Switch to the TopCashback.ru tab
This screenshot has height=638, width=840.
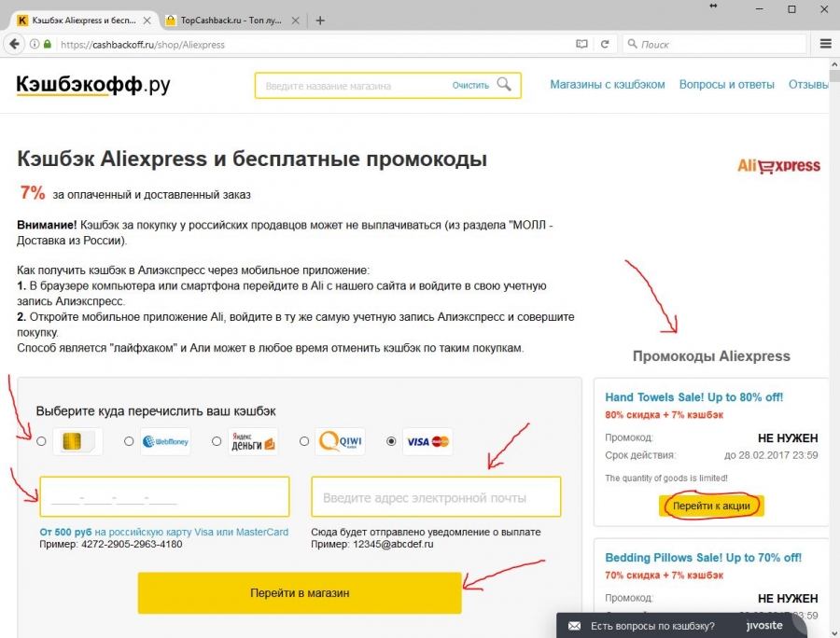231,21
